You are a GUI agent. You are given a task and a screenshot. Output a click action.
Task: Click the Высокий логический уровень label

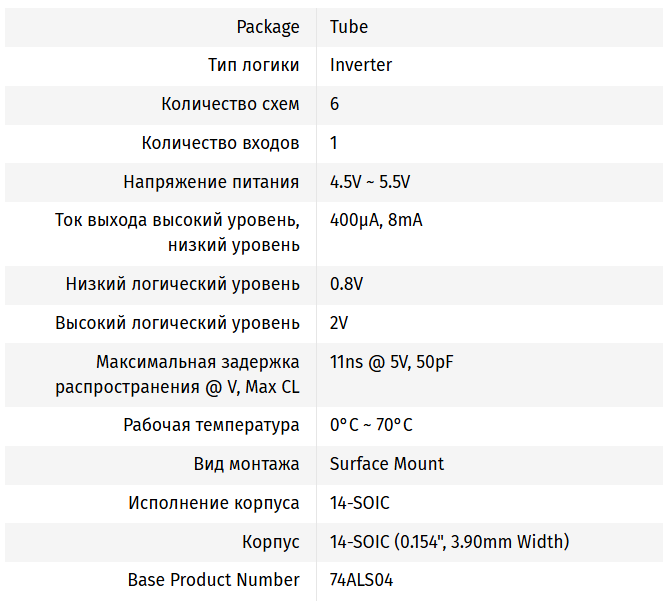tap(177, 323)
